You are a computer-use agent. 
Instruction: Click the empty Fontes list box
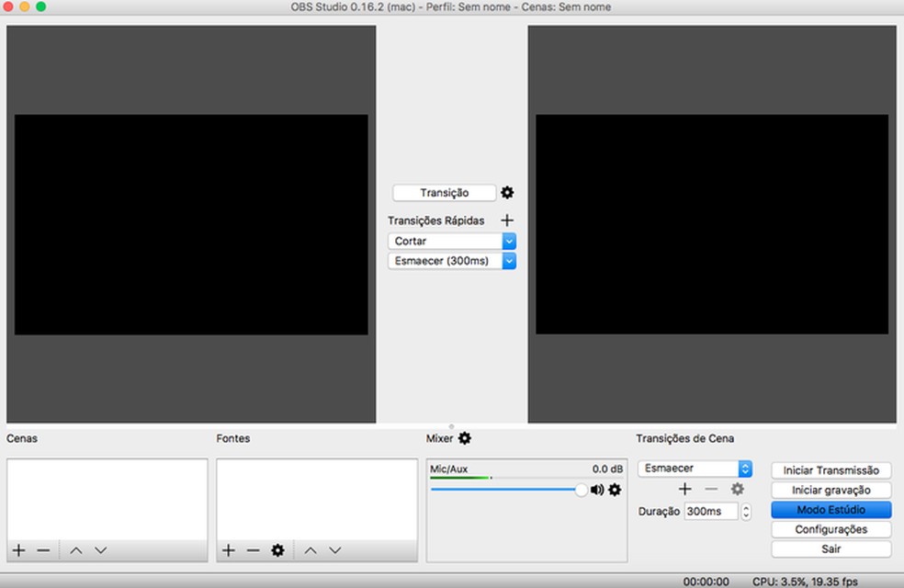[x=317, y=499]
